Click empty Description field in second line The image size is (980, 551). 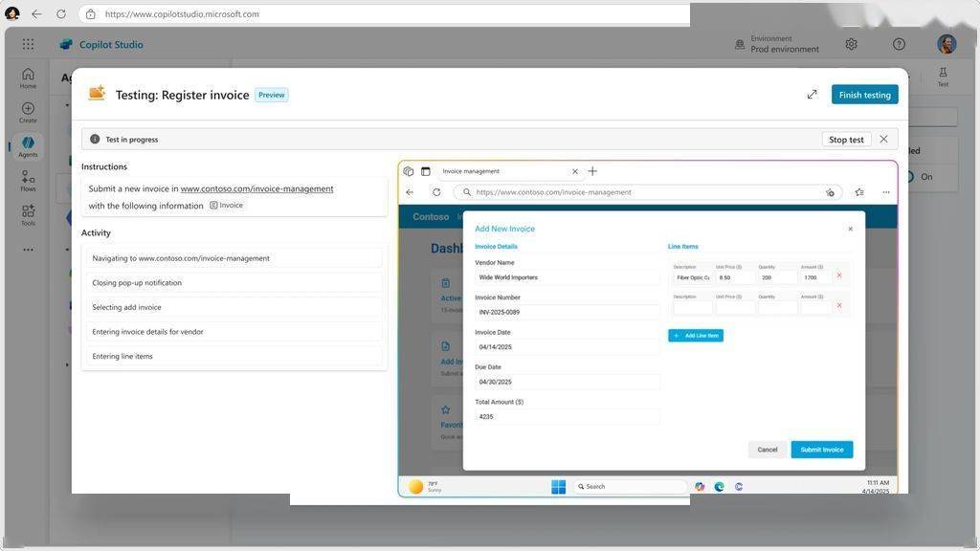[693, 307]
